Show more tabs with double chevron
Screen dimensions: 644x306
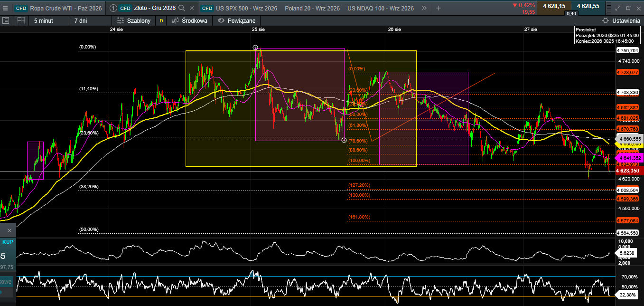pos(424,8)
